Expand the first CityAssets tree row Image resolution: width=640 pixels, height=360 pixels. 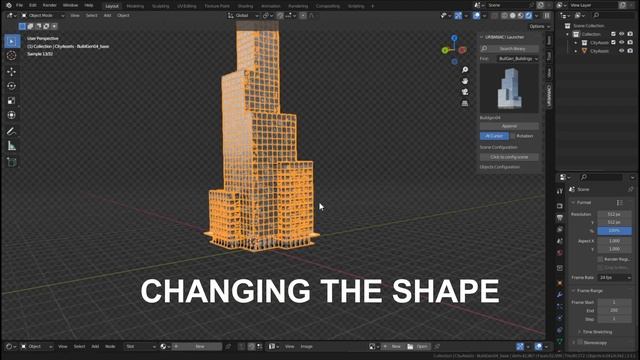(x=576, y=42)
